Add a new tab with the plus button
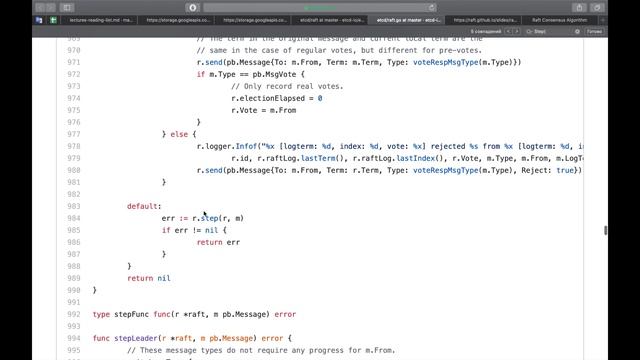Screen dimensions: 640x360 coord(602,20)
